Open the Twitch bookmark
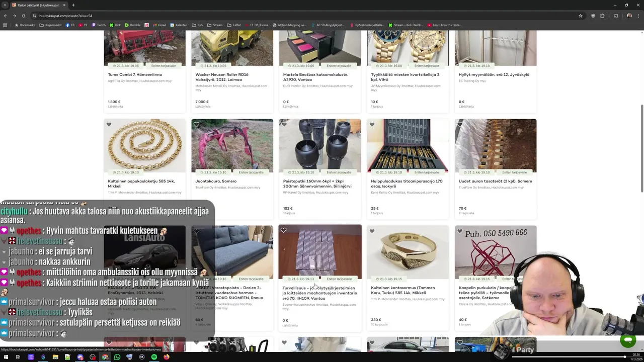This screenshot has width=644, height=362. 99,25
